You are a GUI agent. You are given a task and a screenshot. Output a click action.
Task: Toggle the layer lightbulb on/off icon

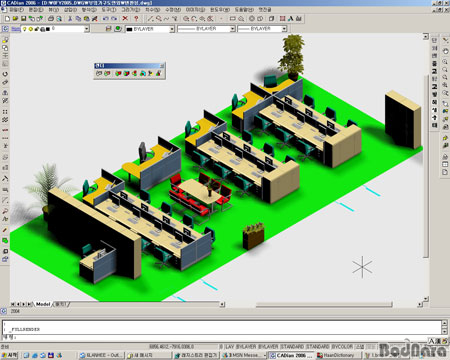pos(25,29)
